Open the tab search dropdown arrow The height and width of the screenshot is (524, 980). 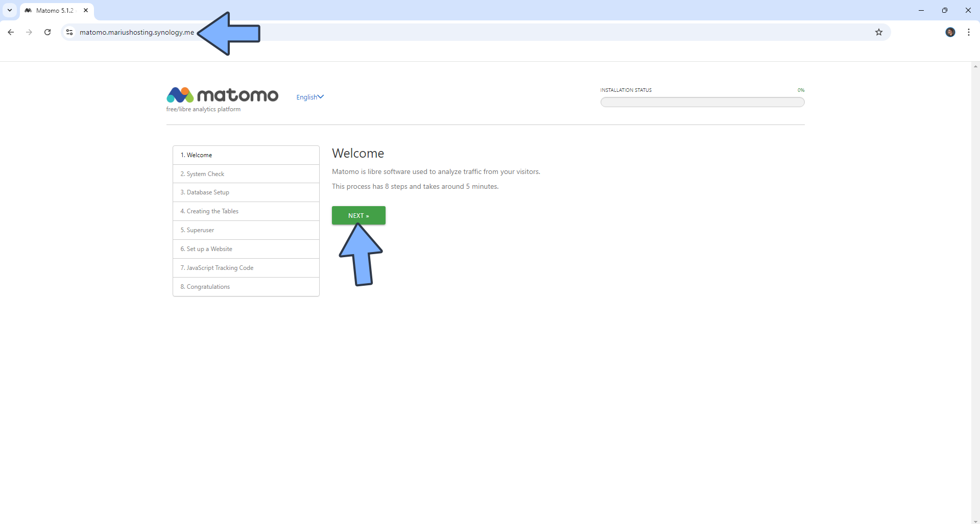9,10
